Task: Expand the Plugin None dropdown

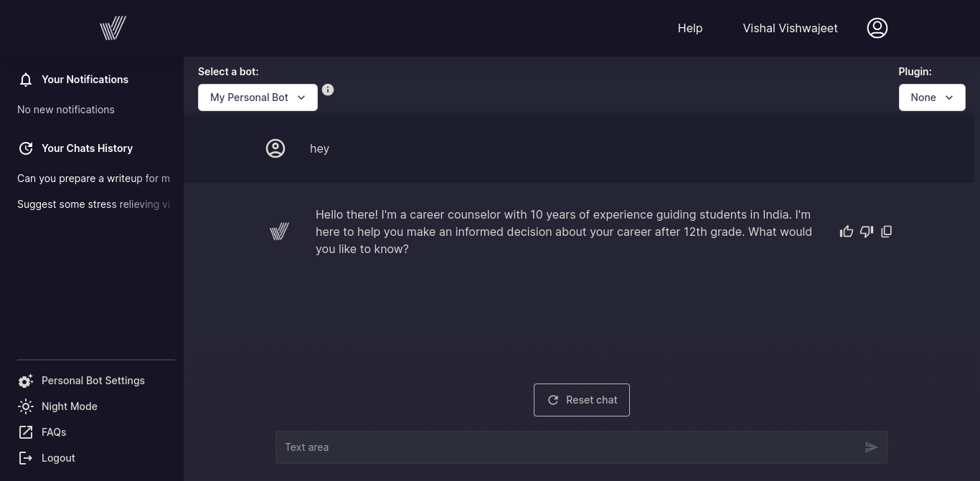Action: [x=932, y=97]
